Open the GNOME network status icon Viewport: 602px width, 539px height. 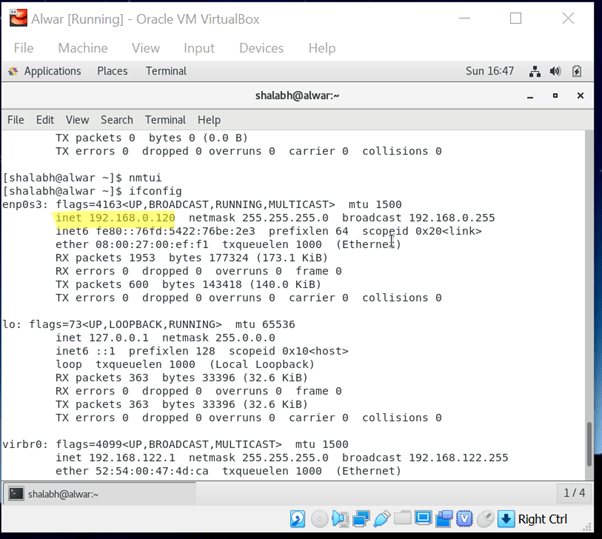pyautogui.click(x=536, y=71)
